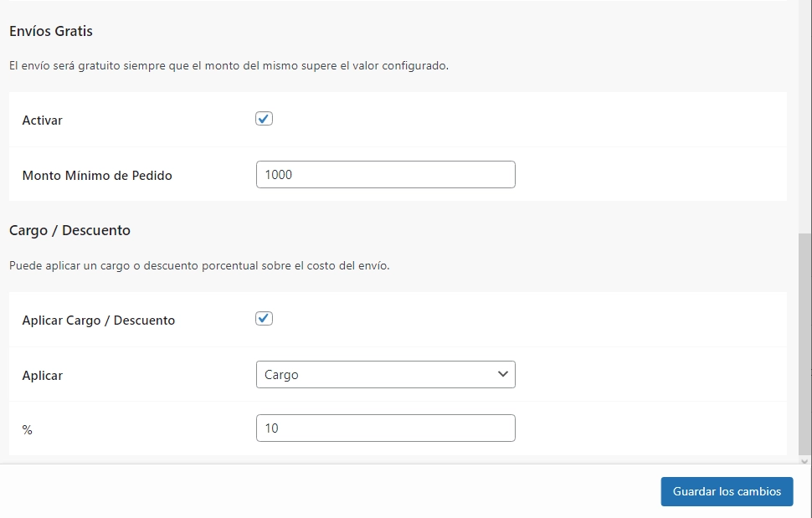
Task: Click the scrollbar track above the thumb
Action: (804, 117)
